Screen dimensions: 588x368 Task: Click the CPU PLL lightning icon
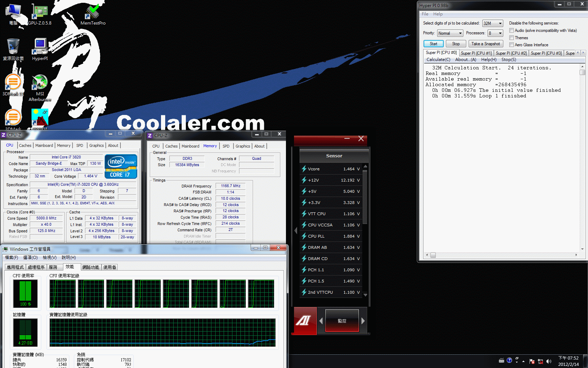304,236
